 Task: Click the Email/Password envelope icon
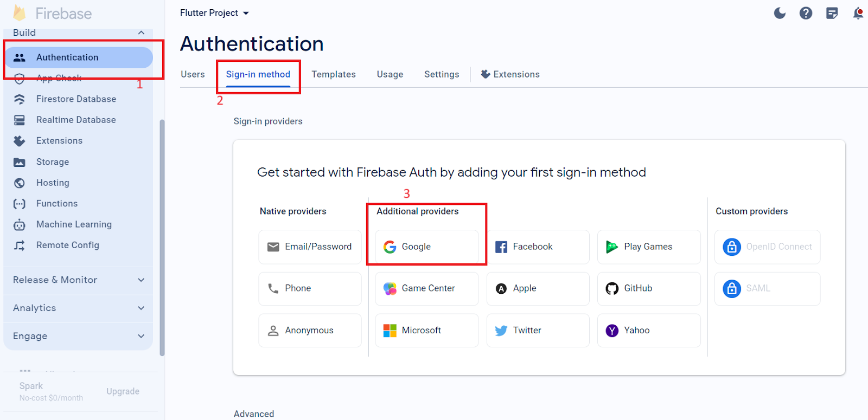point(273,247)
